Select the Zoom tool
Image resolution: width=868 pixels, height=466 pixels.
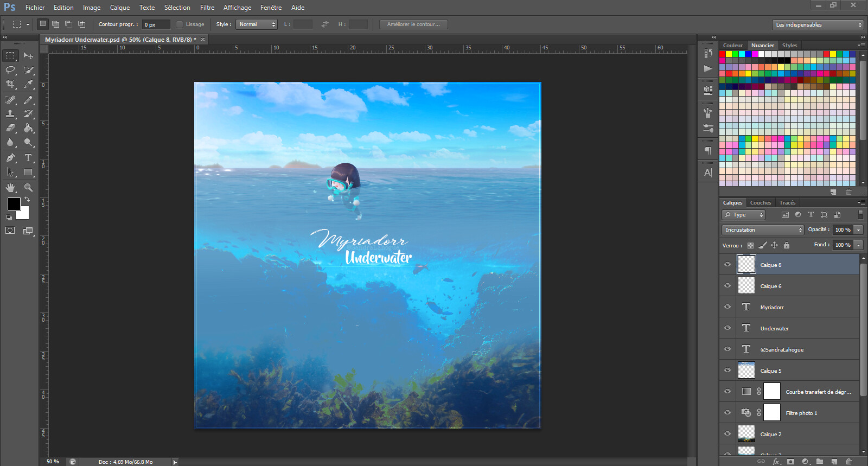click(x=28, y=188)
